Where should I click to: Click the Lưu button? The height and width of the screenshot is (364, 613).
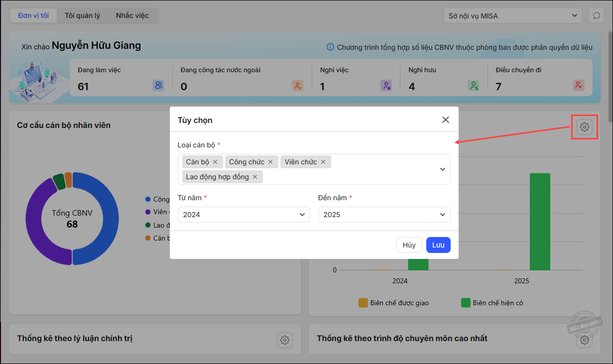[x=438, y=245]
